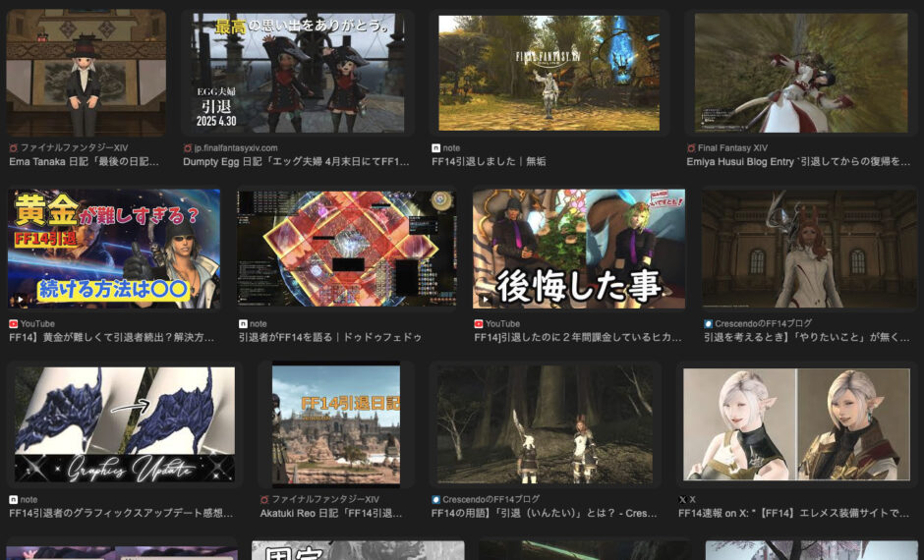Viewport: 924px width, 560px height.
Task: Open the Crescendo blog hall character thumbnail
Action: 808,249
